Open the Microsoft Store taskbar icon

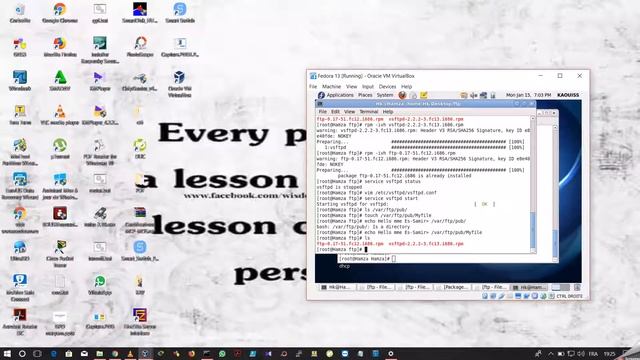click(x=69, y=353)
